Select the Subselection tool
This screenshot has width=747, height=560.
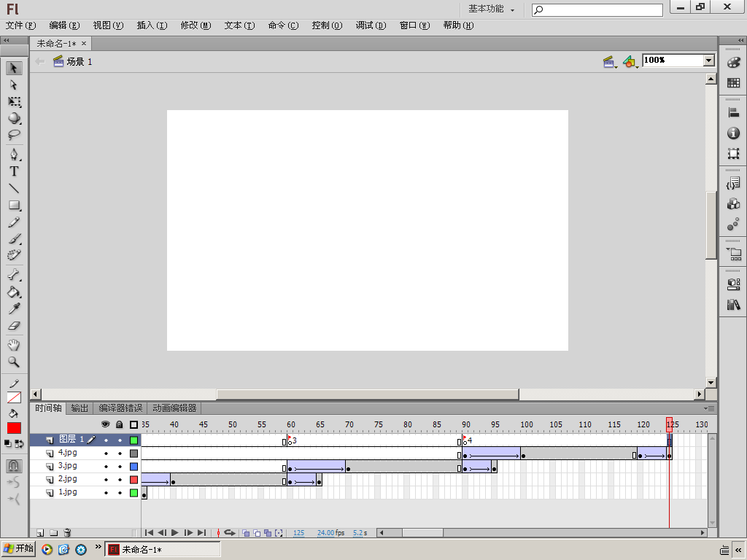pos(14,85)
